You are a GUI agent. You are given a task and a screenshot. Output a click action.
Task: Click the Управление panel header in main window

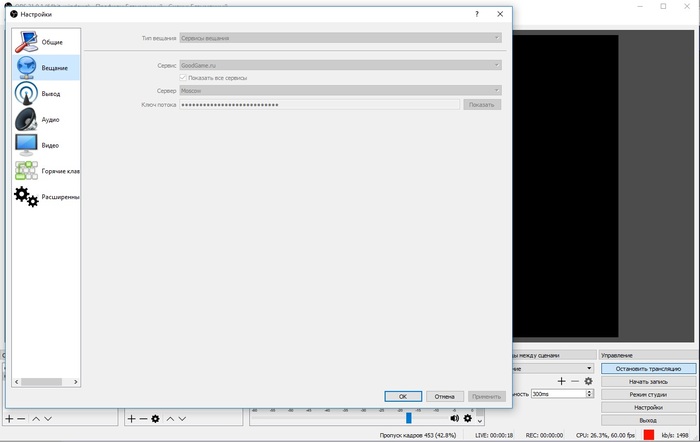tap(647, 355)
